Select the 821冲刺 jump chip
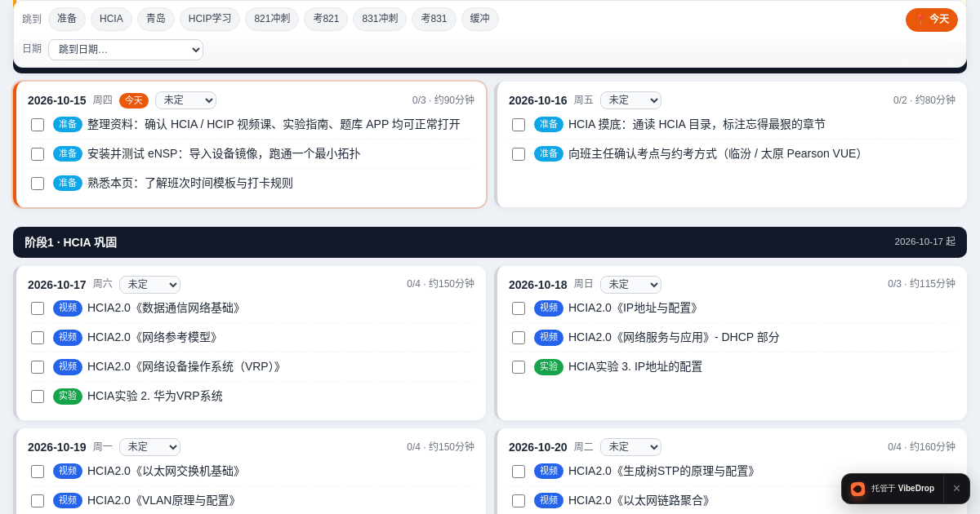 [272, 19]
